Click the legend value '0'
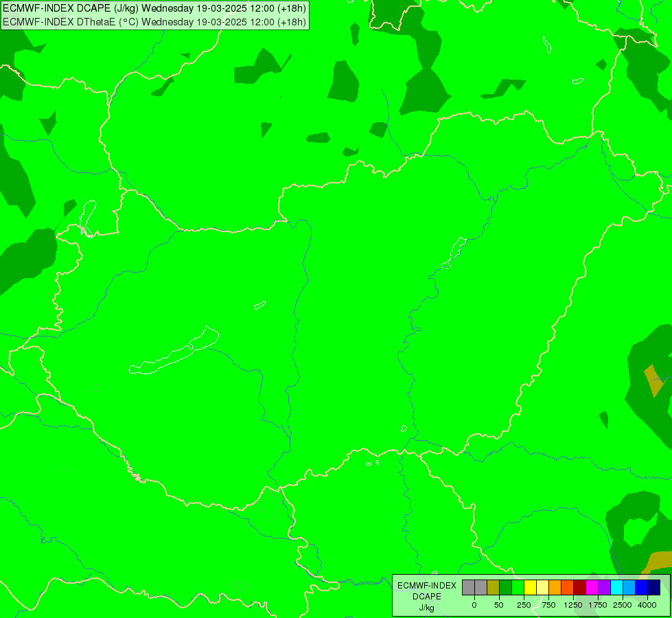This screenshot has height=618, width=672. 474,605
